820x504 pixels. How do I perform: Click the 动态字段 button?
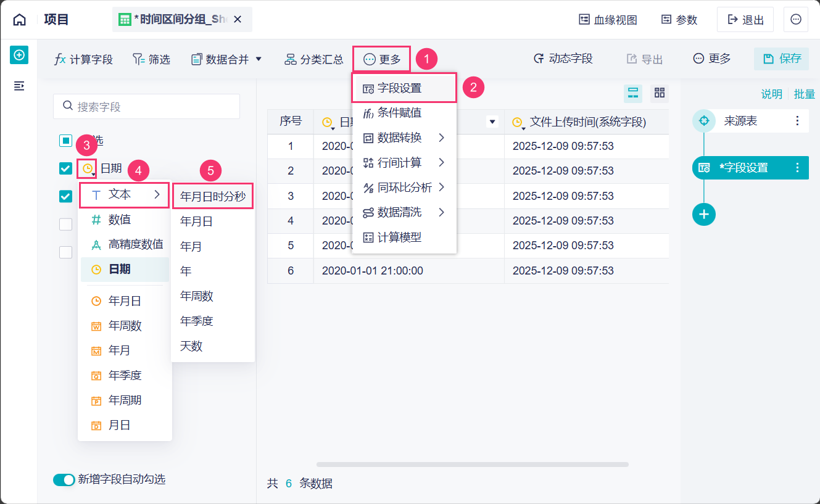pyautogui.click(x=563, y=59)
